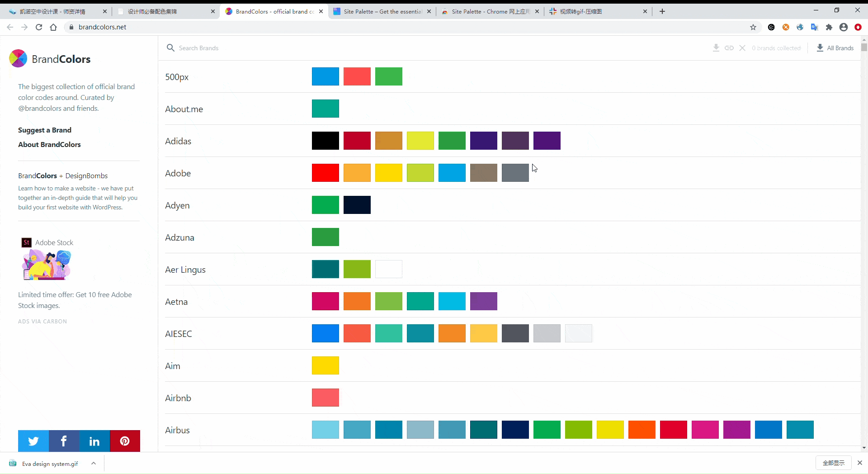Click the Suggest a Brand link
The image size is (868, 474).
(x=45, y=130)
